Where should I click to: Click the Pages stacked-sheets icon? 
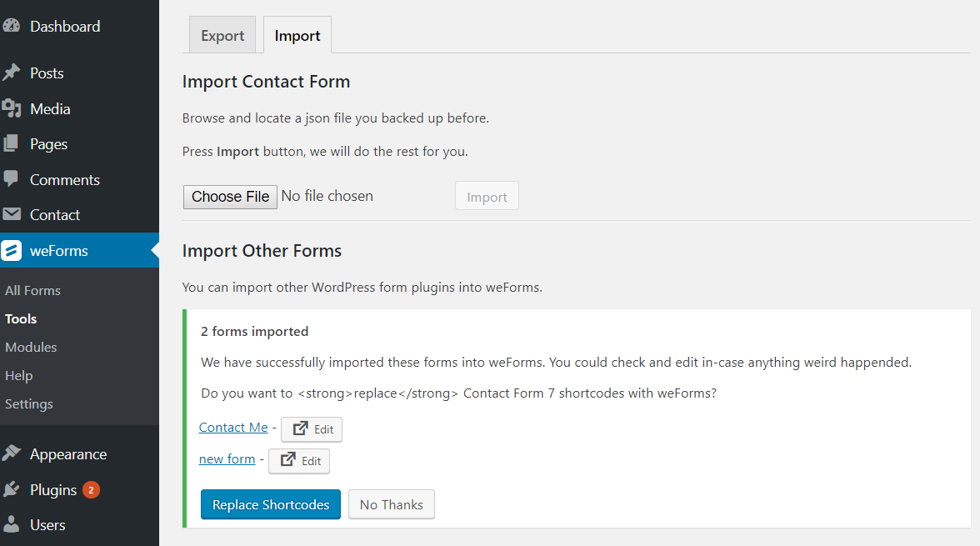point(11,143)
